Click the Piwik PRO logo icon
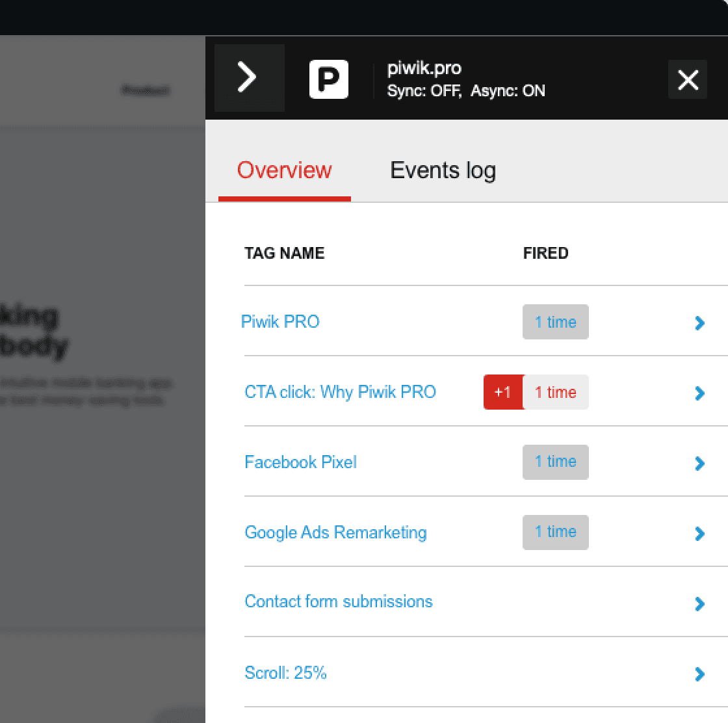This screenshot has width=728, height=723. [x=328, y=79]
